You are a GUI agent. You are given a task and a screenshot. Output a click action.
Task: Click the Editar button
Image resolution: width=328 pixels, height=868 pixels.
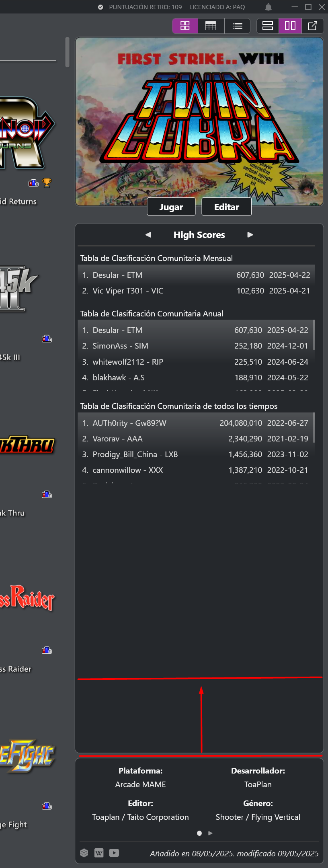tap(227, 207)
